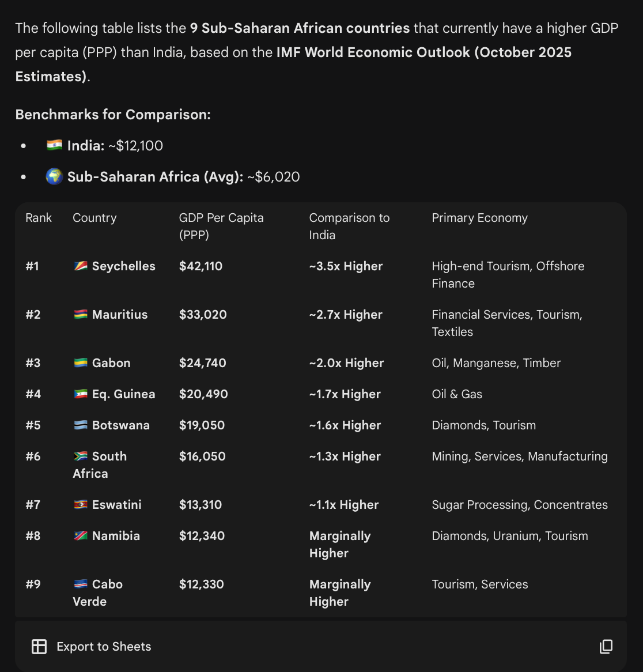Click the $42,110 GDP value for Seychelles

[201, 266]
